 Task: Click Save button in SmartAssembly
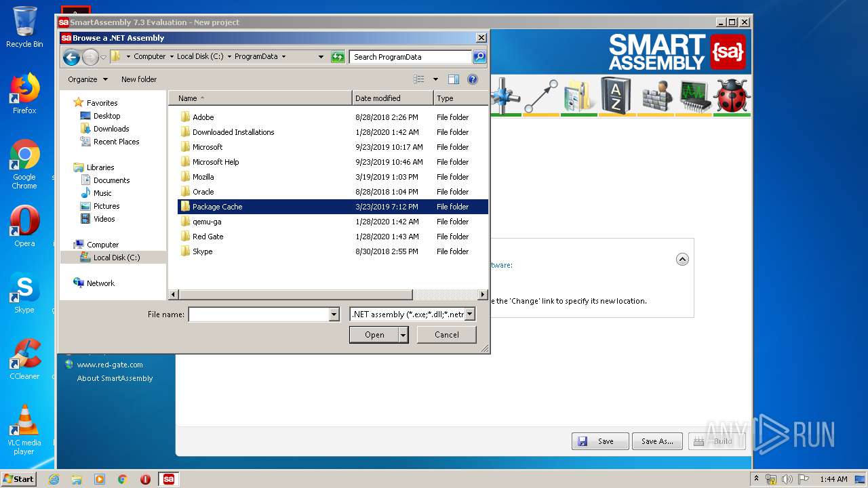coord(600,441)
